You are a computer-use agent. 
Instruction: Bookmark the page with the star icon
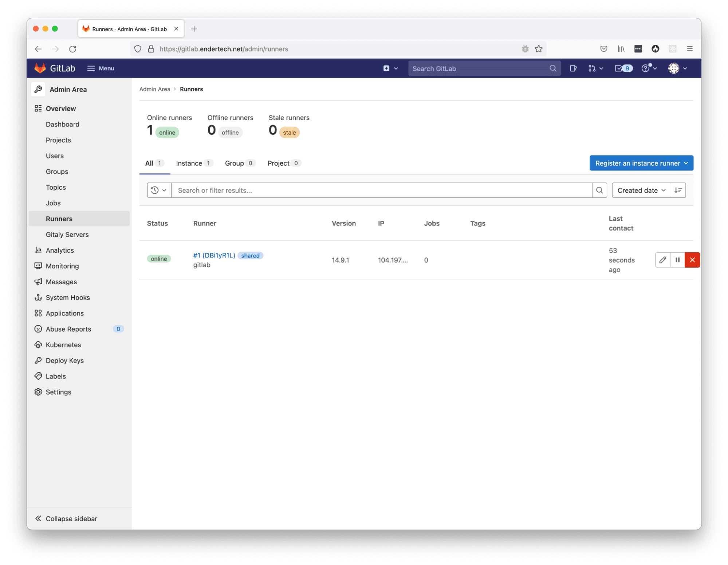pyautogui.click(x=539, y=49)
